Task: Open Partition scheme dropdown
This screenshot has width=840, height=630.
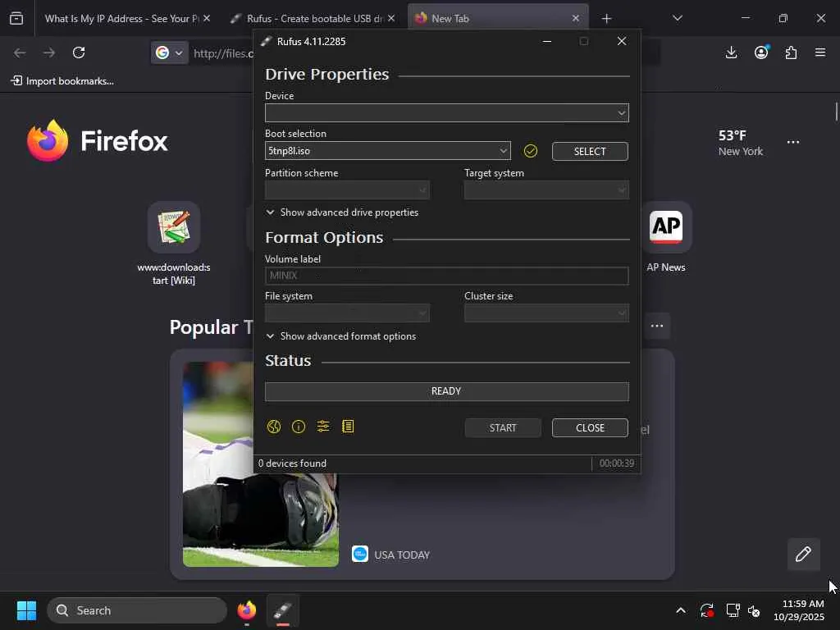Action: (x=347, y=190)
